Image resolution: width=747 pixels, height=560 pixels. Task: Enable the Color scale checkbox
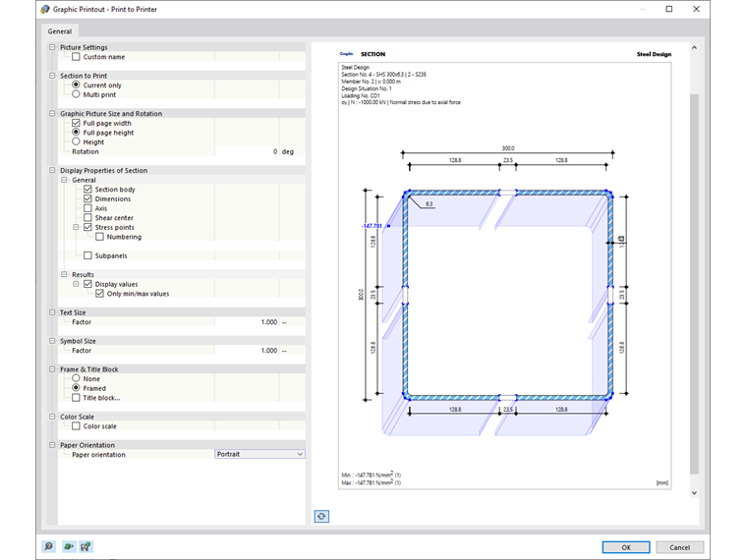coord(76,426)
